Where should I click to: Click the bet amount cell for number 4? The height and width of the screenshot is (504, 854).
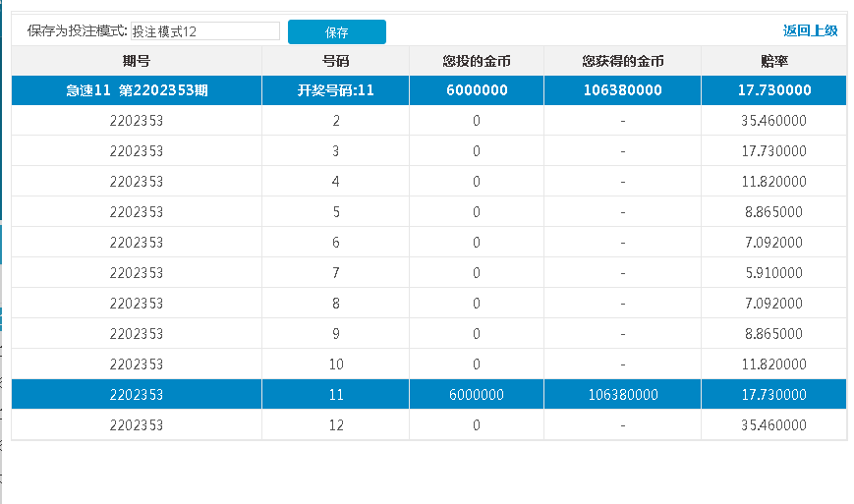pyautogui.click(x=477, y=182)
